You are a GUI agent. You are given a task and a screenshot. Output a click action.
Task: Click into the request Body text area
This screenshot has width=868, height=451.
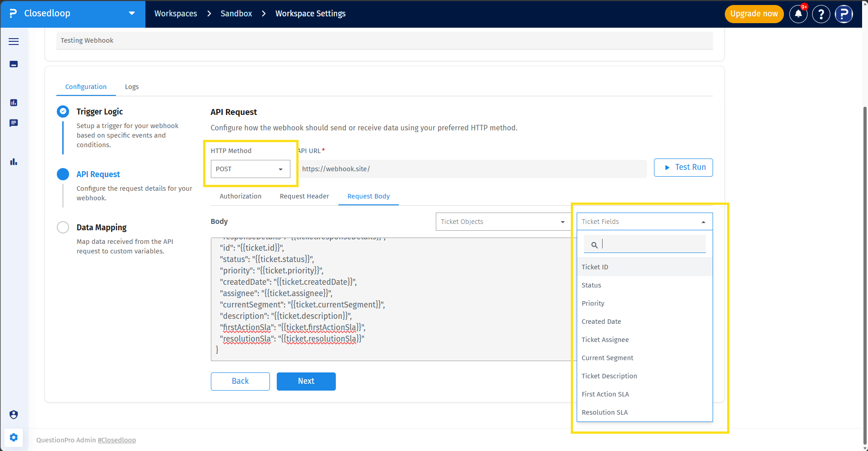click(394, 299)
